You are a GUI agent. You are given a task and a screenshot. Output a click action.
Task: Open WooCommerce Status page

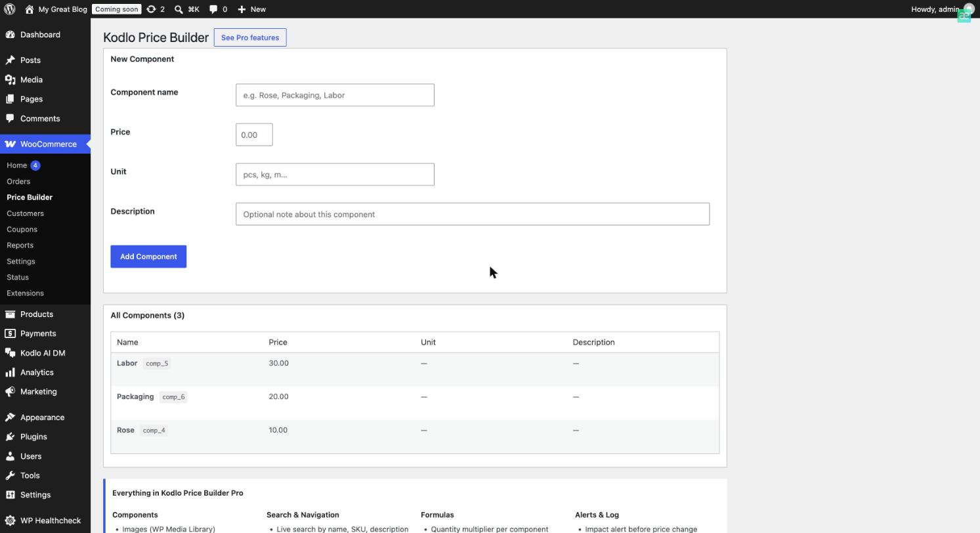pos(18,278)
